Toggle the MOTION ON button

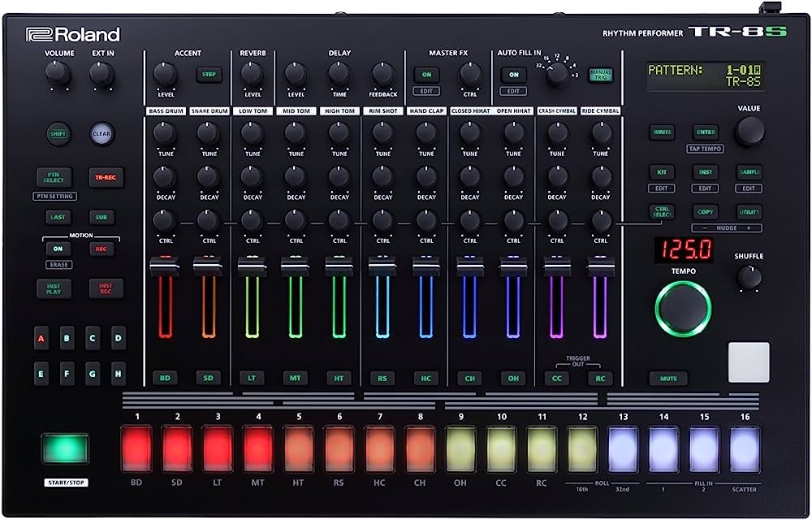pyautogui.click(x=58, y=249)
